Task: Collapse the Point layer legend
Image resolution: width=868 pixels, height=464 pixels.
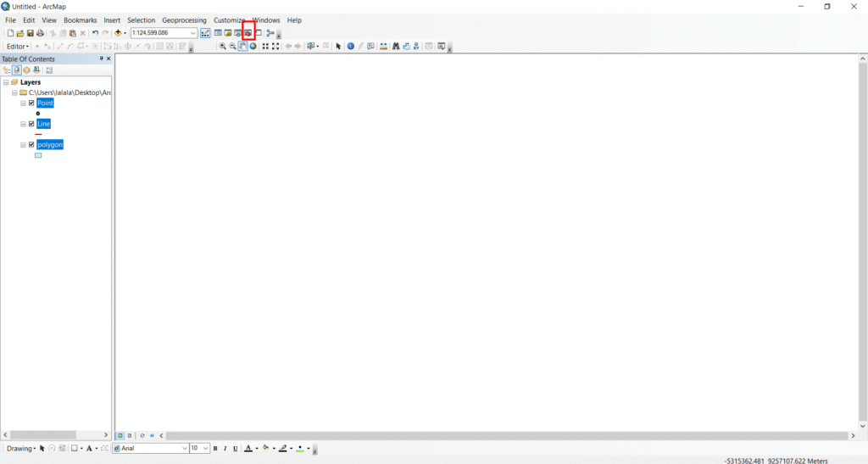Action: coord(23,103)
